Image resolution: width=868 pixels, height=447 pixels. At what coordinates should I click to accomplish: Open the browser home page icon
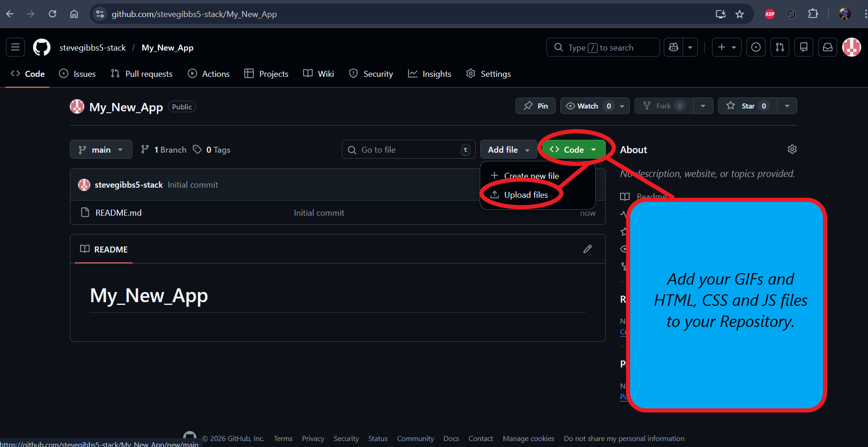(74, 14)
